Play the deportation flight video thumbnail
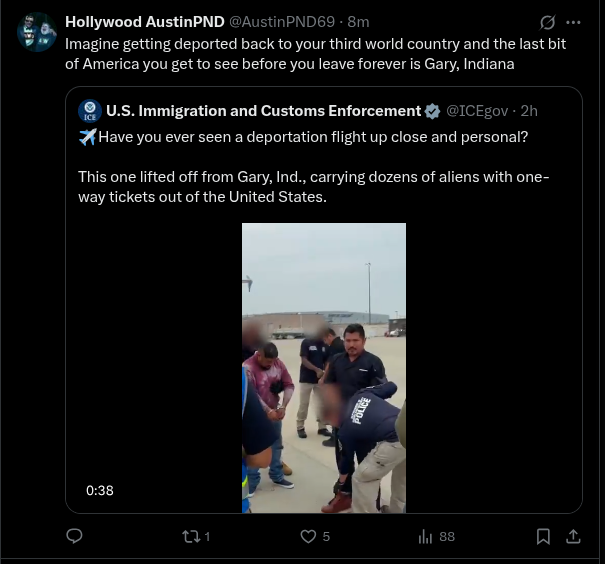 click(324, 368)
